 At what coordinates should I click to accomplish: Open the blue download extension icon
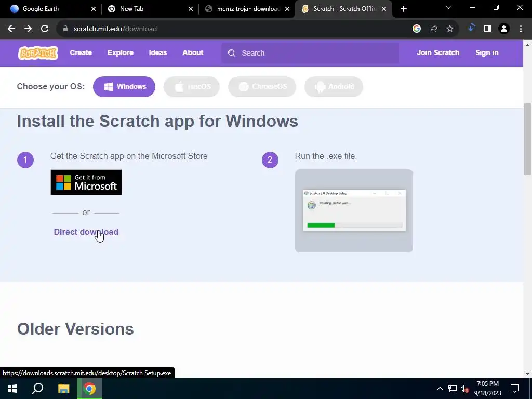click(471, 28)
